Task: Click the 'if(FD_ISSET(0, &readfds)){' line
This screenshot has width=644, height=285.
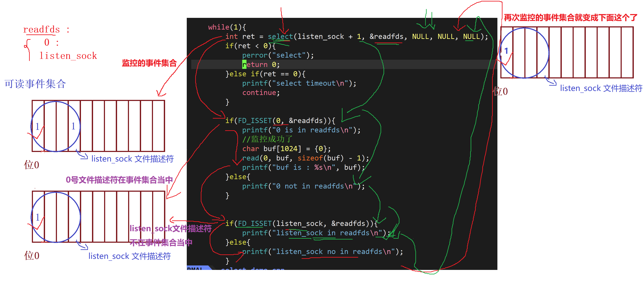Action: [280, 121]
